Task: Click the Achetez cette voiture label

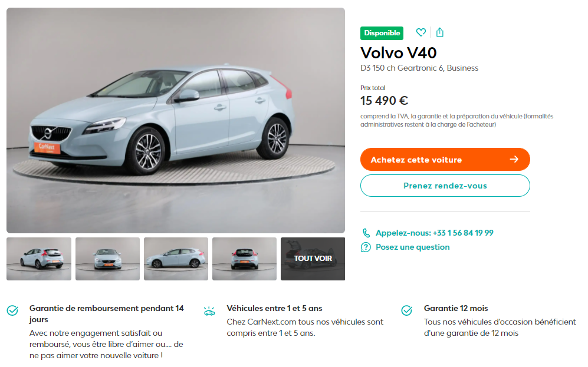Action: click(416, 160)
